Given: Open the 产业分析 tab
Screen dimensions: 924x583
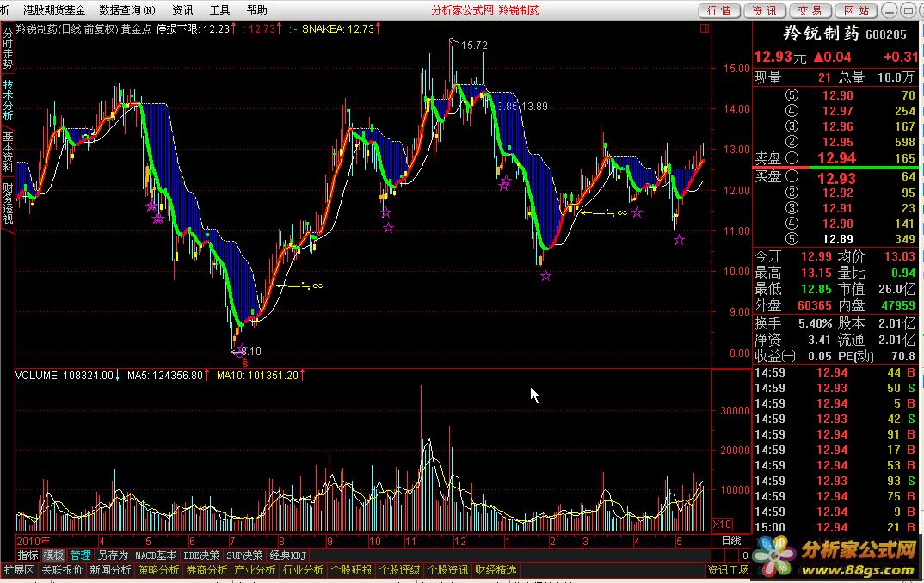Looking at the screenshot, I should click(x=256, y=570).
